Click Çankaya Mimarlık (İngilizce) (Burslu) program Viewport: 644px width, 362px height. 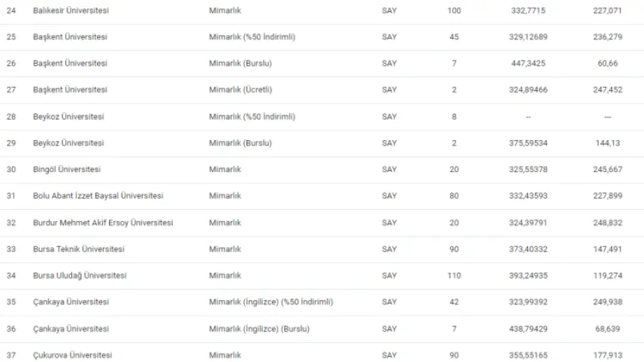pyautogui.click(x=259, y=329)
